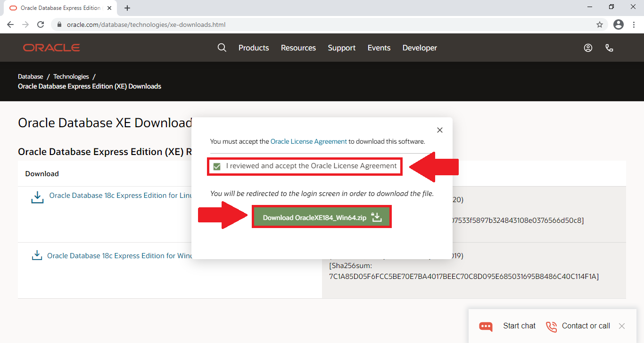Click the Sha256sum value for Windows download
The width and height of the screenshot is (644, 343).
pyautogui.click(x=464, y=277)
